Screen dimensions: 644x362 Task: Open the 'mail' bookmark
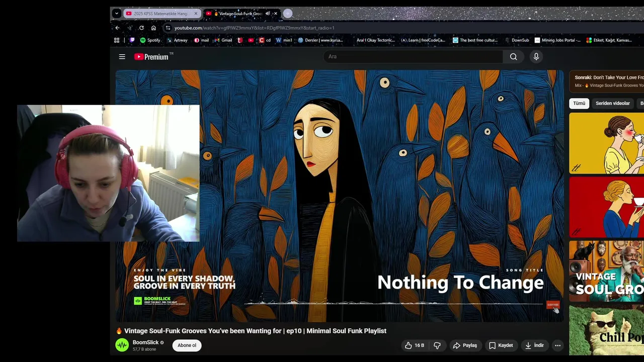point(201,40)
